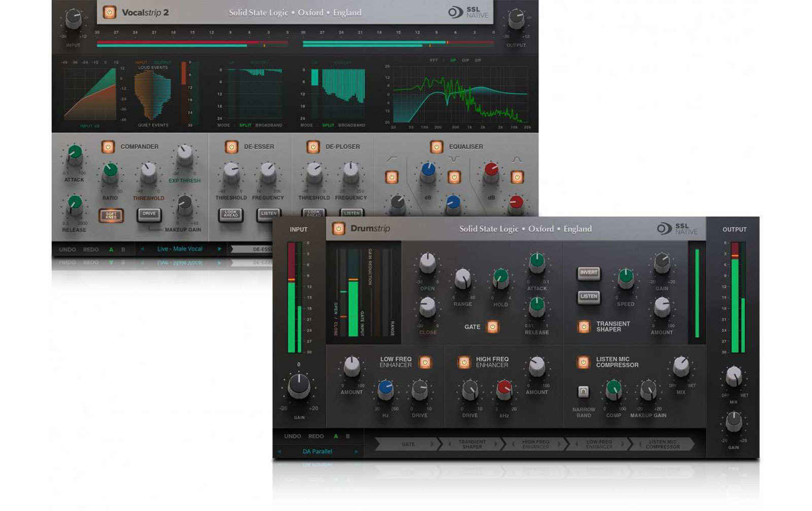Screen dimensions: 812x511
Task: Click Redo in Drumstrip
Action: click(316, 436)
